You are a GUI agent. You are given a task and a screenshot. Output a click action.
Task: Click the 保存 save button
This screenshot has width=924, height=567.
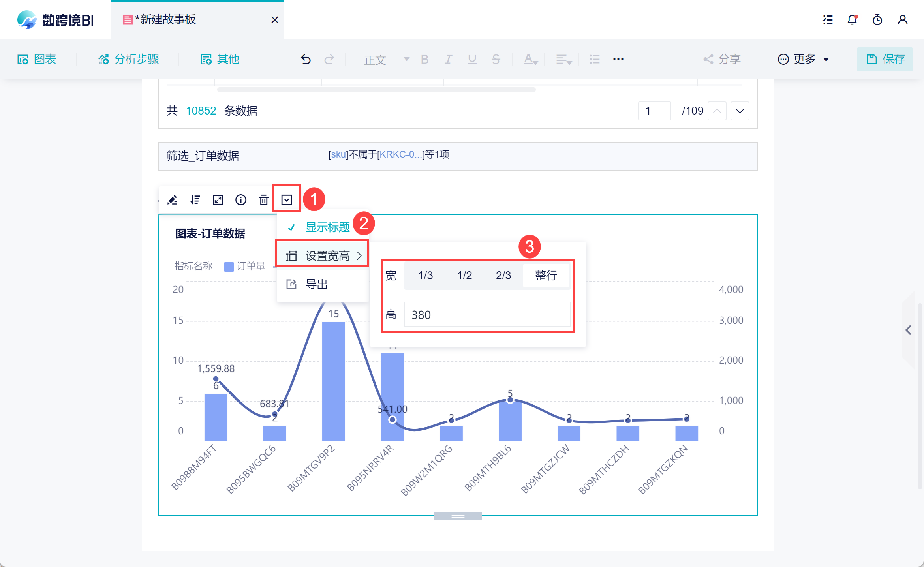pyautogui.click(x=885, y=59)
